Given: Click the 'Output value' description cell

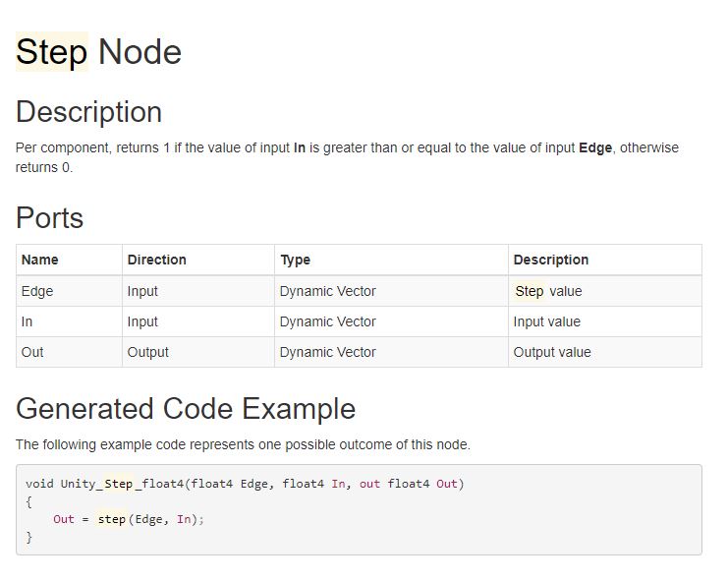Looking at the screenshot, I should pyautogui.click(x=551, y=352).
